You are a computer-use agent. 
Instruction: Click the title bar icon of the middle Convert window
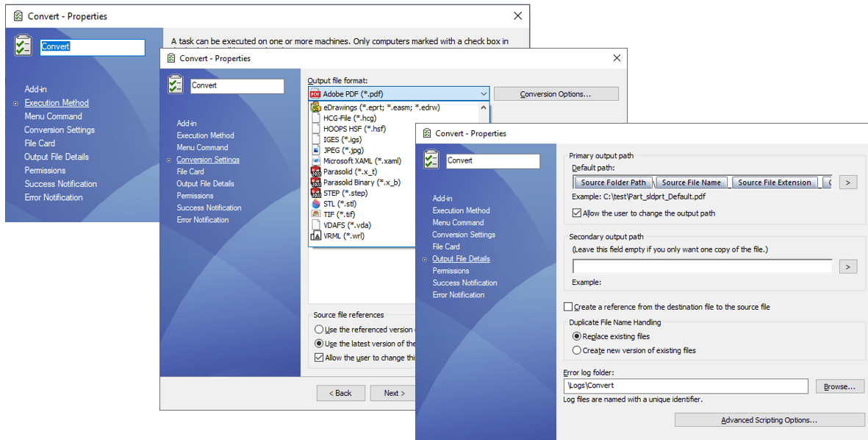coord(171,58)
